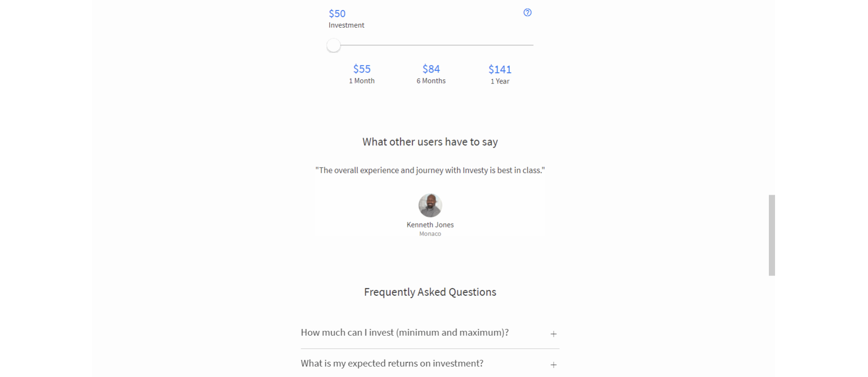Screen dimensions: 868x377
Task: Click the $141 one-year return figure
Action: click(x=500, y=69)
